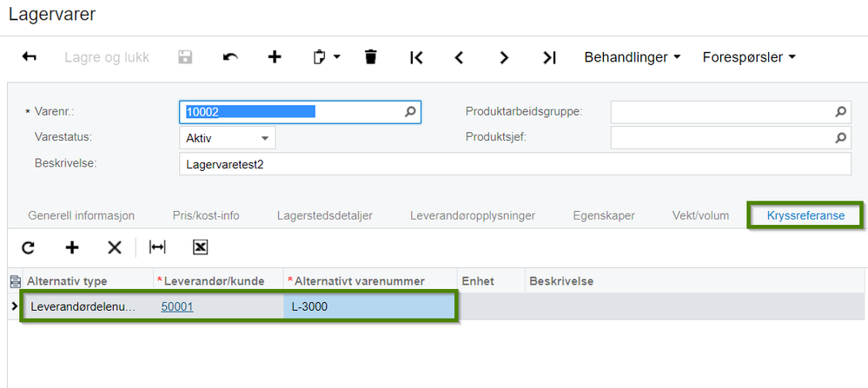
Task: Click the back arrow icon in toolbar
Action: (x=29, y=57)
